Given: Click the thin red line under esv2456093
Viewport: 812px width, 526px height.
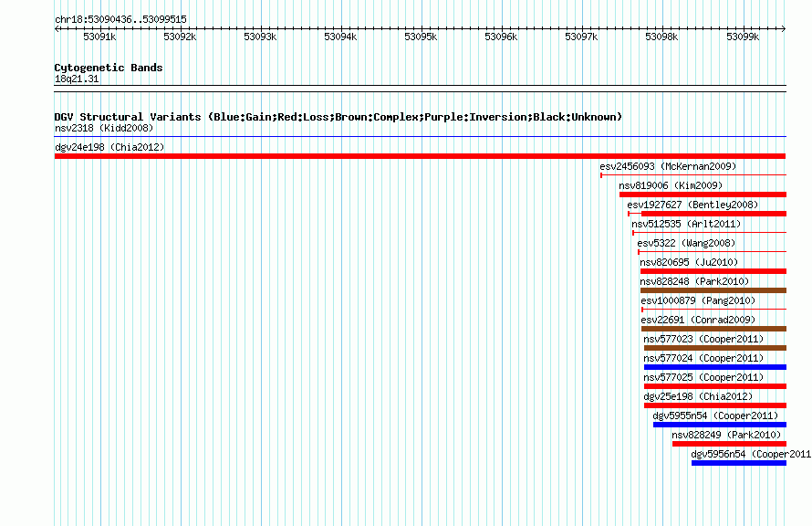Looking at the screenshot, I should [693, 175].
